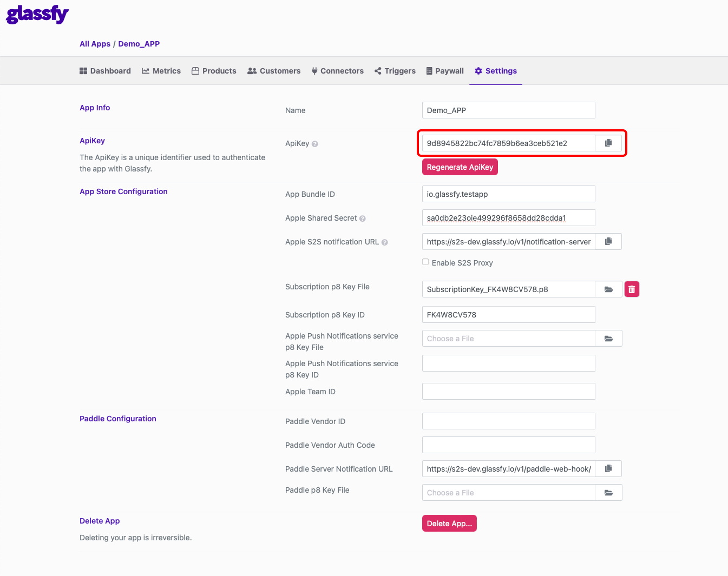Click the Paddle Vendor Auth Code field
The image size is (728, 576).
[x=509, y=445]
